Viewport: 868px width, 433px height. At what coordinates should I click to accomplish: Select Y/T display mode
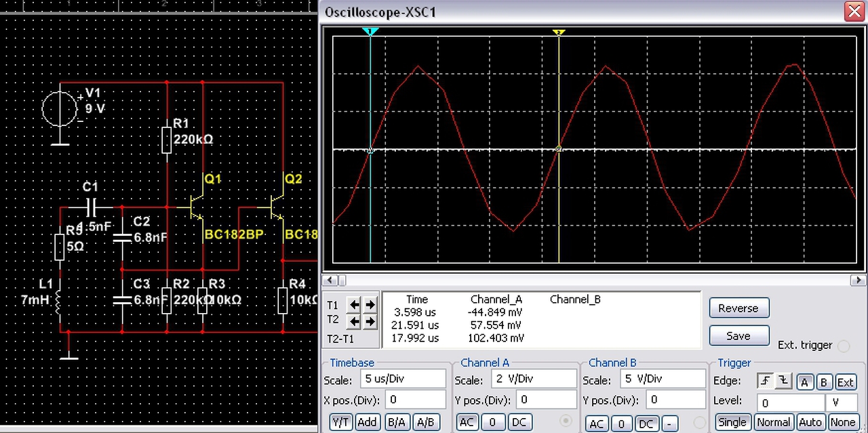click(x=340, y=422)
